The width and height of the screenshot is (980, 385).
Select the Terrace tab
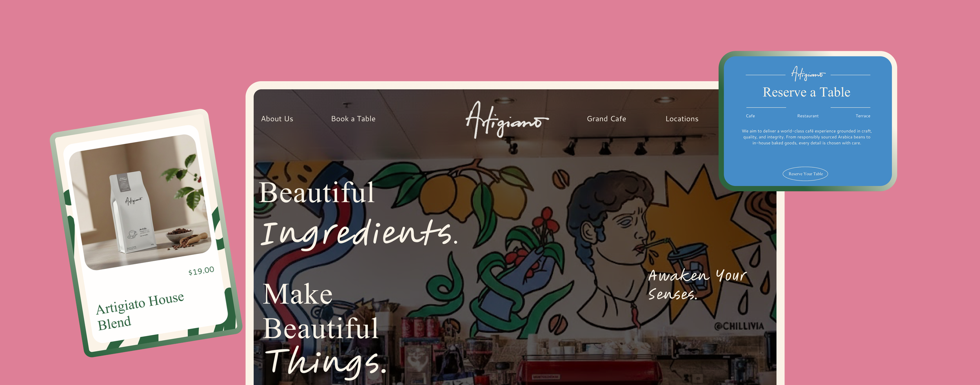863,116
